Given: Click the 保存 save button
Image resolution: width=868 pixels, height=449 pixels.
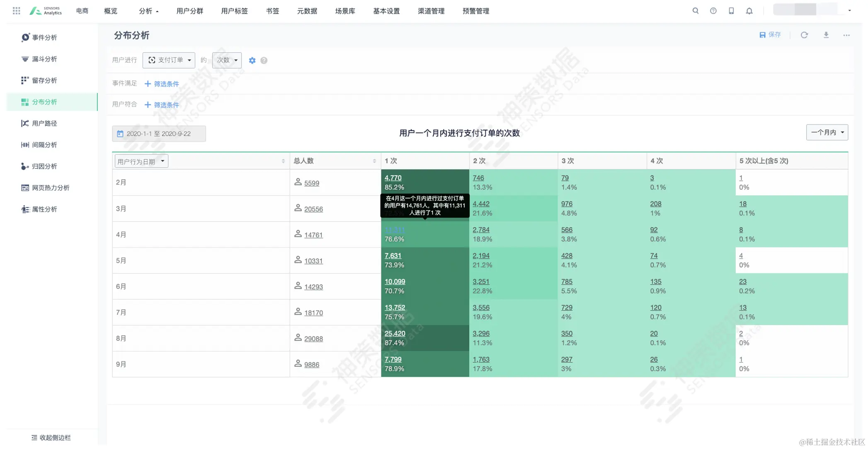Looking at the screenshot, I should [770, 35].
